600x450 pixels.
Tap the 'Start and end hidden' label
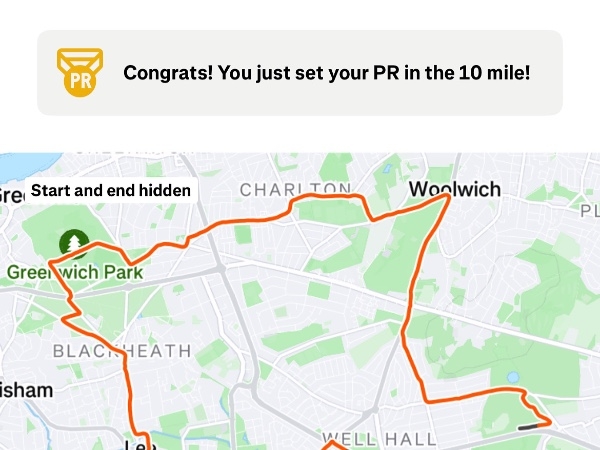pos(110,191)
